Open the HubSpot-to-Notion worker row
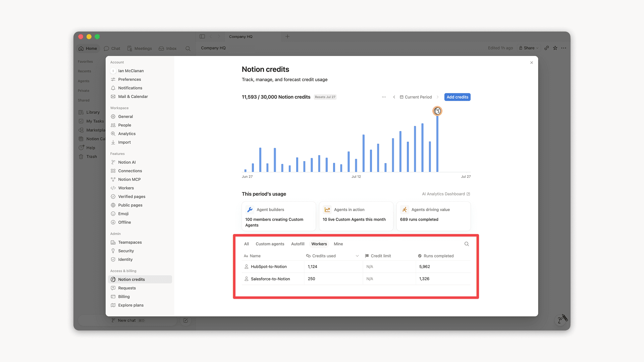 click(356, 267)
